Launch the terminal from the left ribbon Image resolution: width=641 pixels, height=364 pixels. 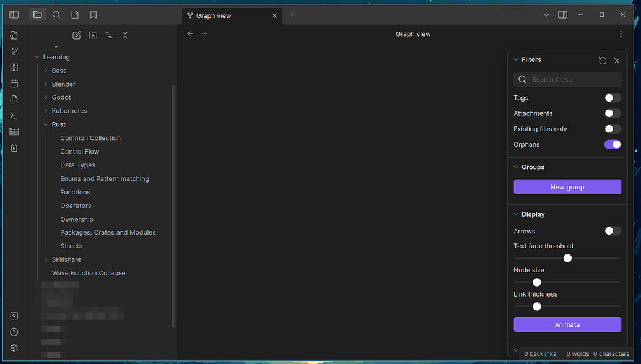[14, 115]
